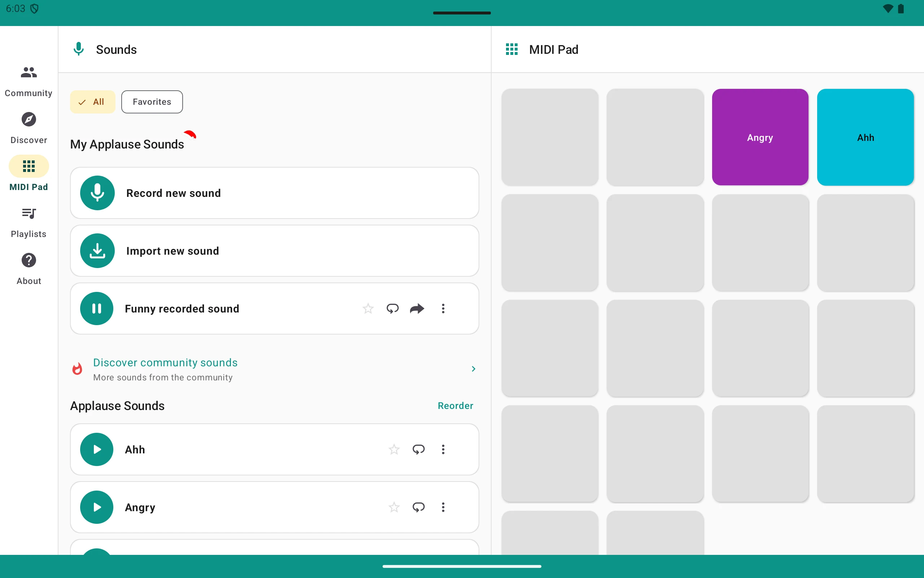Favorite Funny recorded sound with star
The height and width of the screenshot is (578, 924).
pos(368,309)
